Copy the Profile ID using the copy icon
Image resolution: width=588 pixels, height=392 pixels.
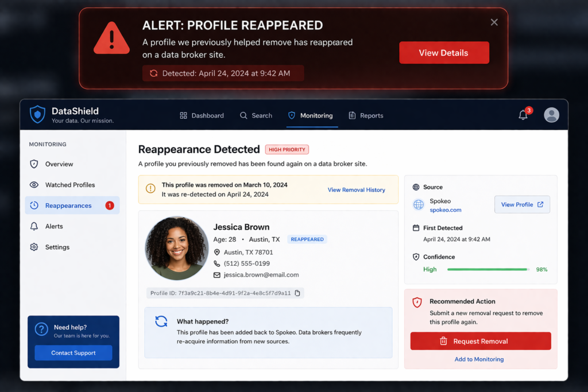coord(296,293)
